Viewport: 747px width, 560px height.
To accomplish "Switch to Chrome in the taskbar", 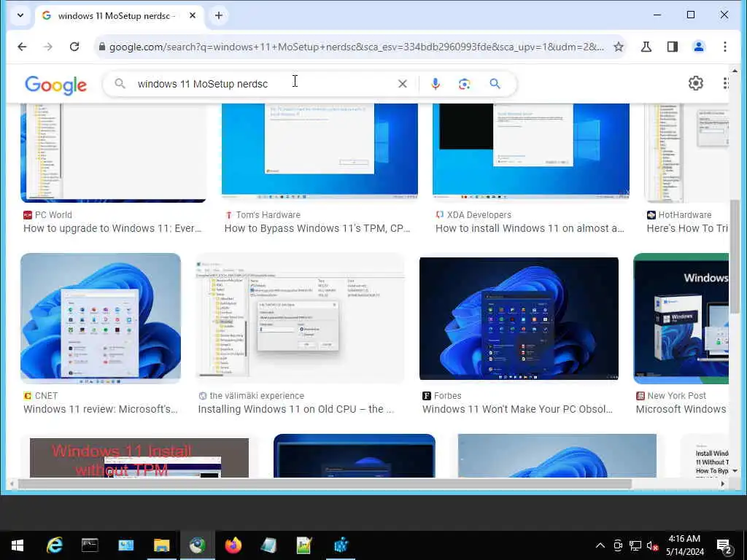I will tap(197, 545).
